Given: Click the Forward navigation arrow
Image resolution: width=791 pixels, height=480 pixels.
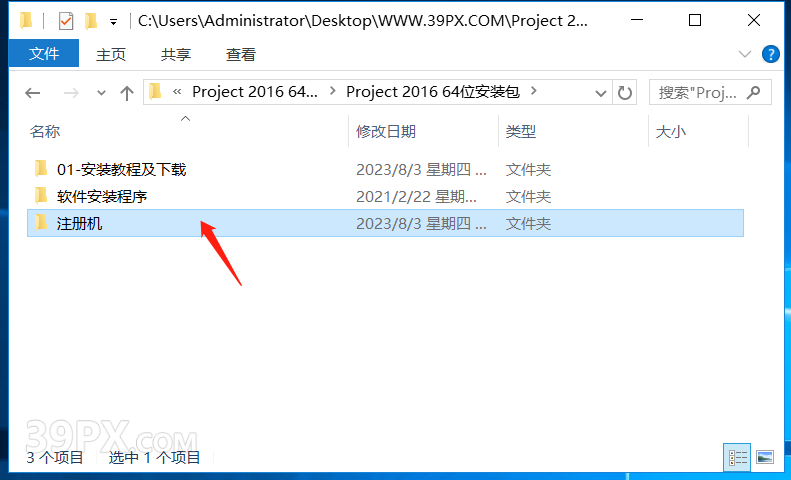Looking at the screenshot, I should point(71,93).
